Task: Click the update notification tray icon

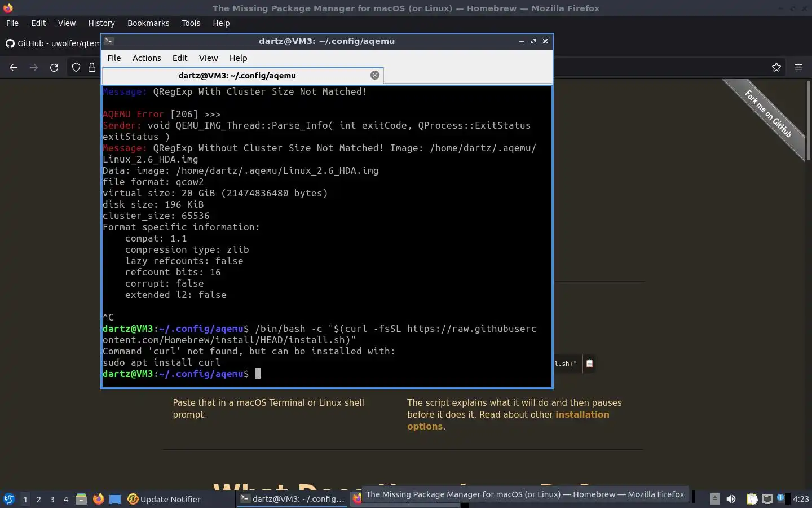Action: pos(780,498)
